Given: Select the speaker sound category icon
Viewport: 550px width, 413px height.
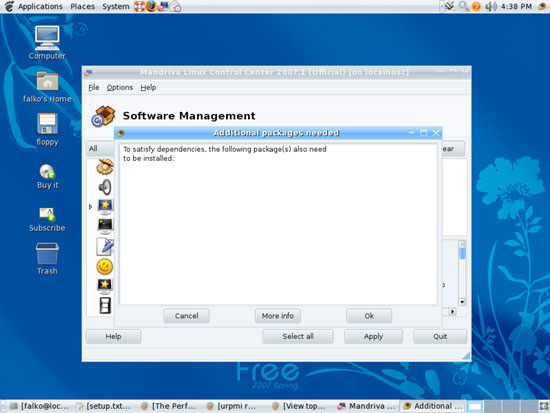Looking at the screenshot, I should pyautogui.click(x=105, y=187).
